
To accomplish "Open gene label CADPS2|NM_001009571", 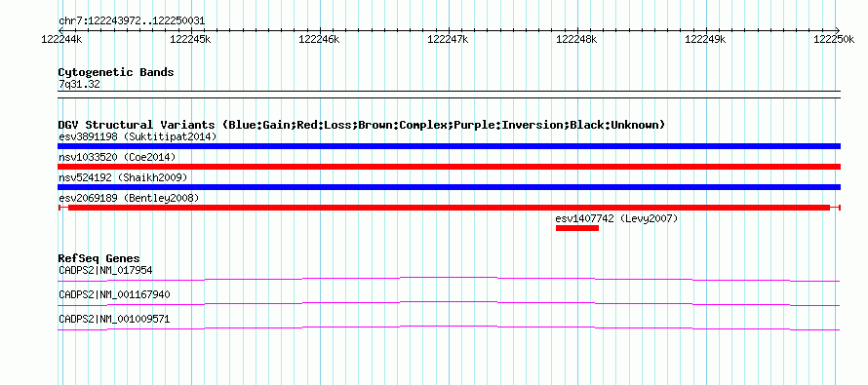I will pyautogui.click(x=114, y=319).
